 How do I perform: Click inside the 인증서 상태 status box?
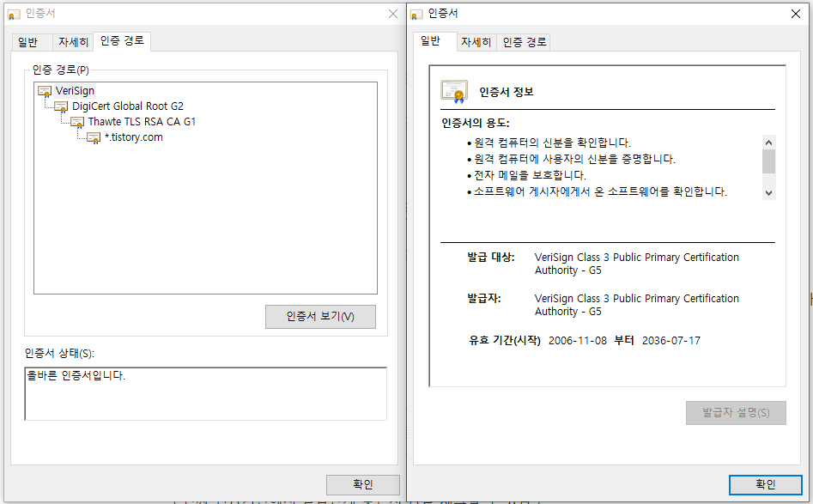205,393
